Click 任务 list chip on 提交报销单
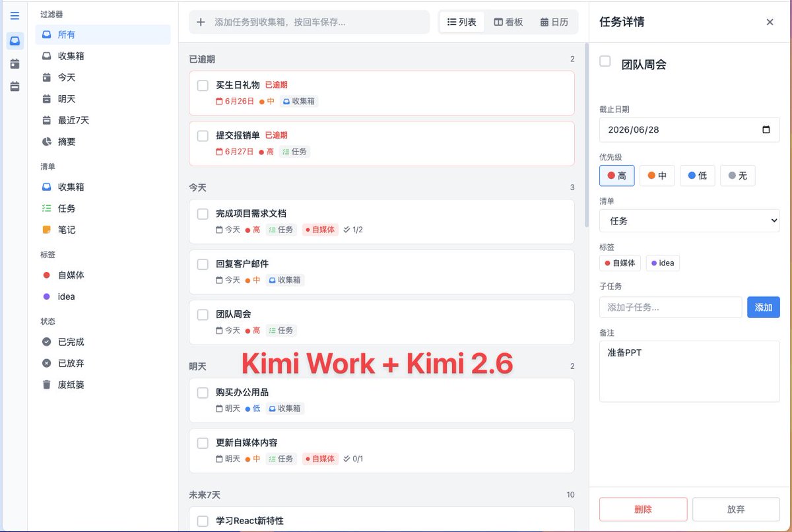This screenshot has height=532, width=792. click(294, 152)
